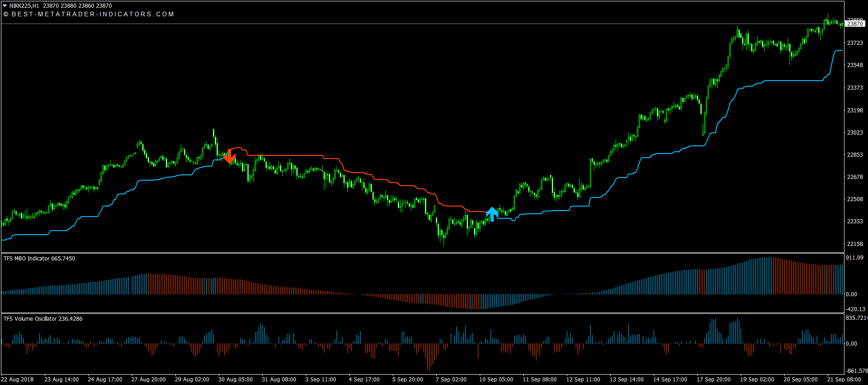Click the -861.578 Volume Oscillator scale value

(856, 371)
